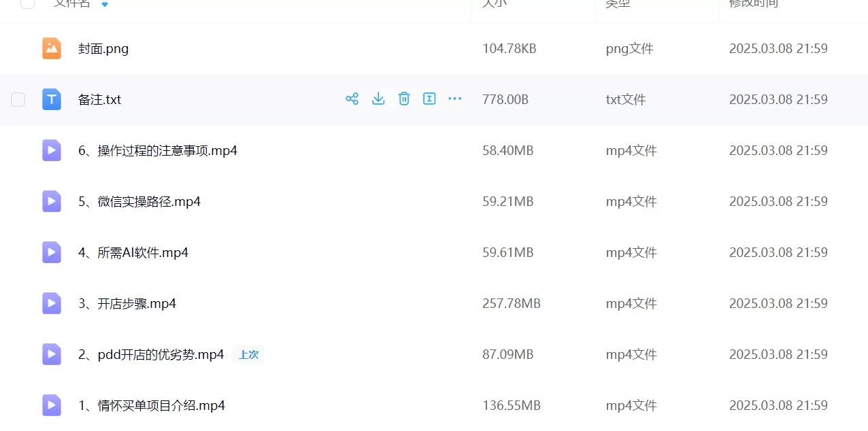Tick the checkbox beside 备注.txt

point(18,100)
